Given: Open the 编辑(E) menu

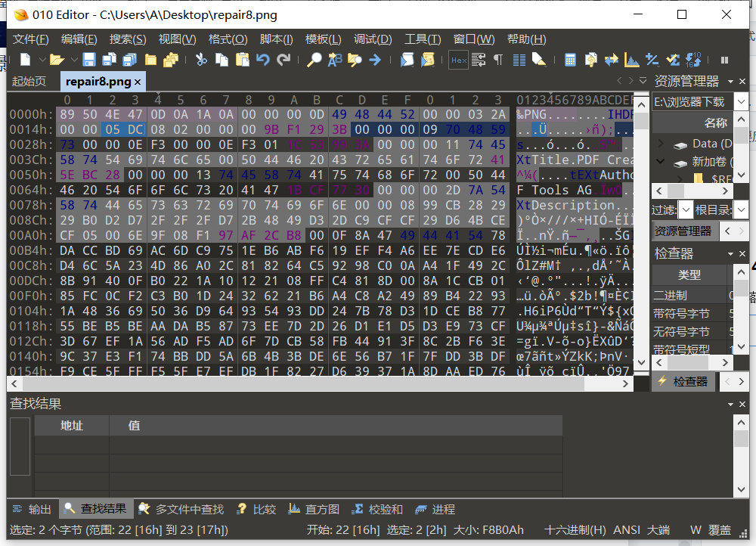Looking at the screenshot, I should coord(79,39).
